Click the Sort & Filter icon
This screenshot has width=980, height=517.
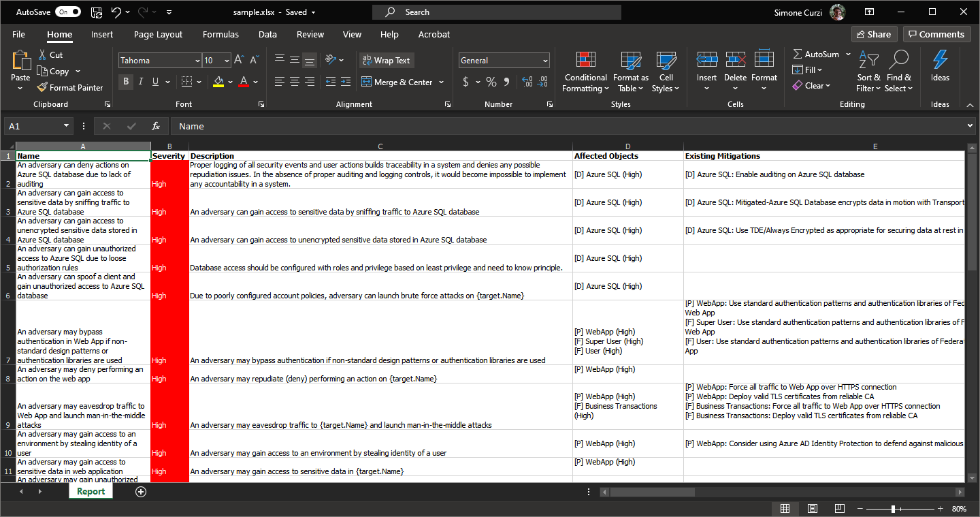point(868,72)
